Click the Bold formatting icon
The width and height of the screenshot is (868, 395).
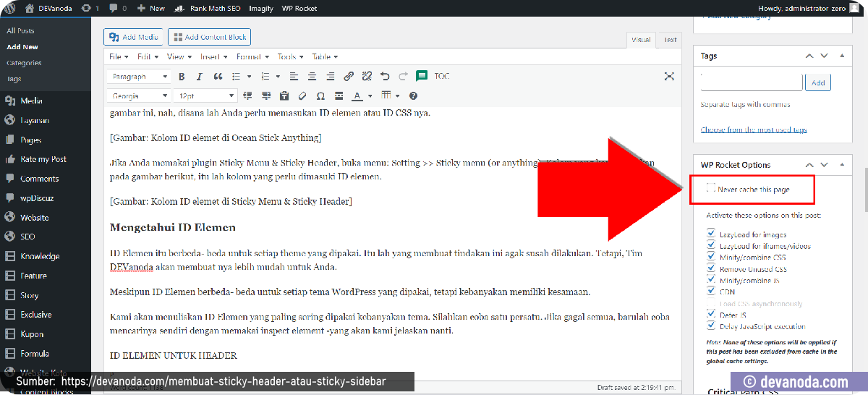point(182,76)
